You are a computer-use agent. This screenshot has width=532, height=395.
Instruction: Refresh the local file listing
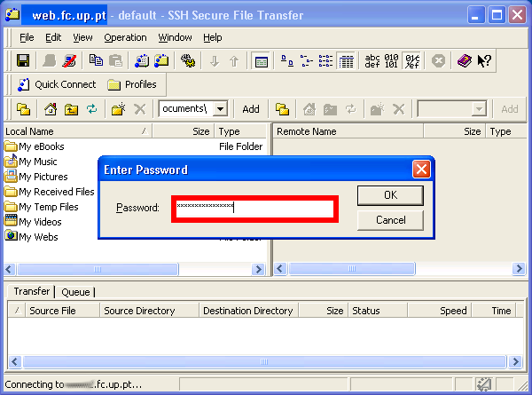point(91,109)
